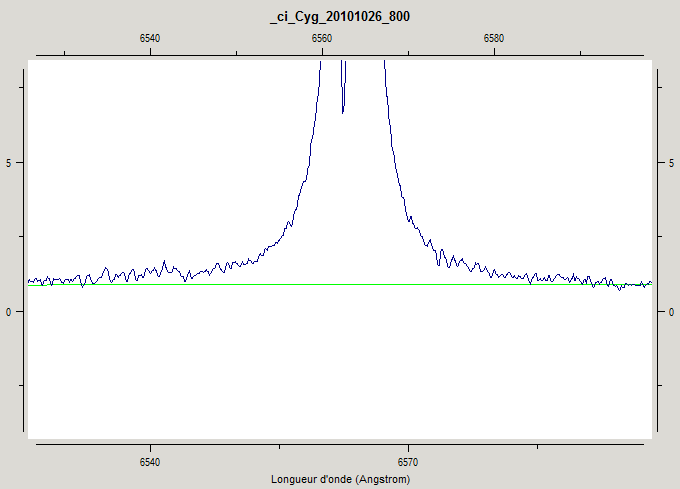The image size is (680, 489).
Task: Click the bottom axis label 6570
Action: click(x=408, y=462)
